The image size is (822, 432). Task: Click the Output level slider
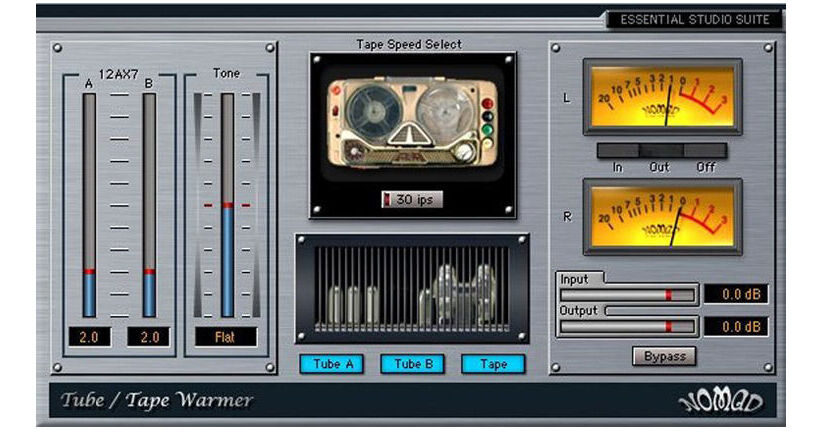point(627,327)
